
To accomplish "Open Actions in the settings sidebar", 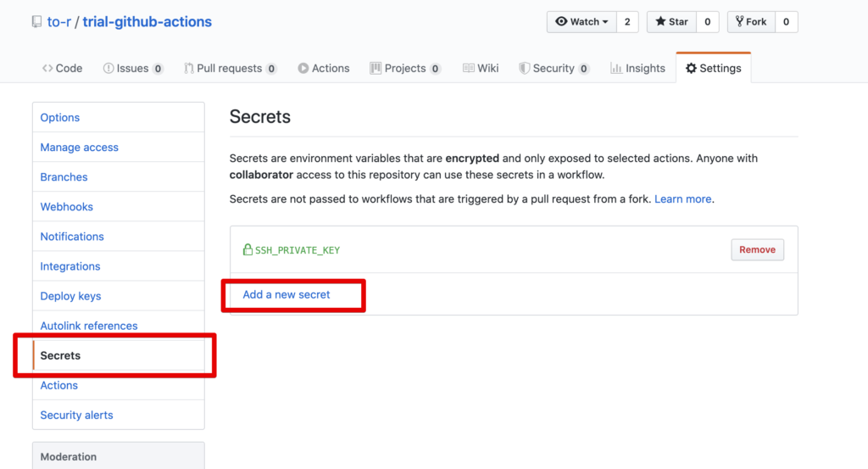I will tap(119, 385).
